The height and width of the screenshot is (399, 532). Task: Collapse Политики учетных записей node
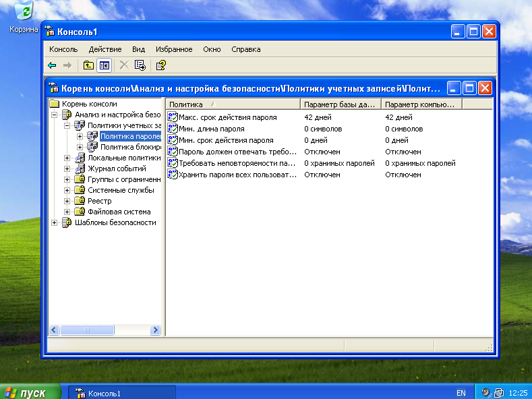click(x=67, y=126)
